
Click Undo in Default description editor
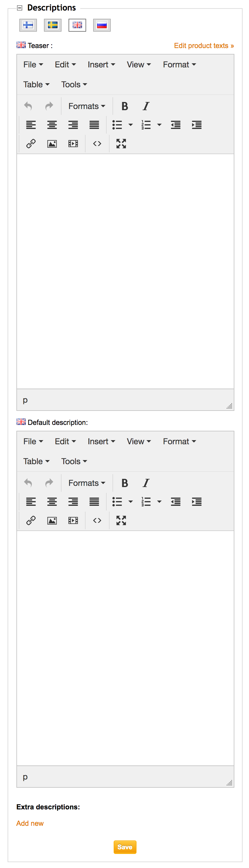[x=28, y=483]
